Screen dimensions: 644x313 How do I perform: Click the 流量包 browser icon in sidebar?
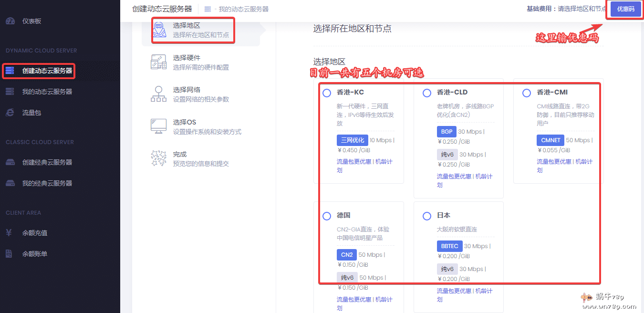click(10, 113)
